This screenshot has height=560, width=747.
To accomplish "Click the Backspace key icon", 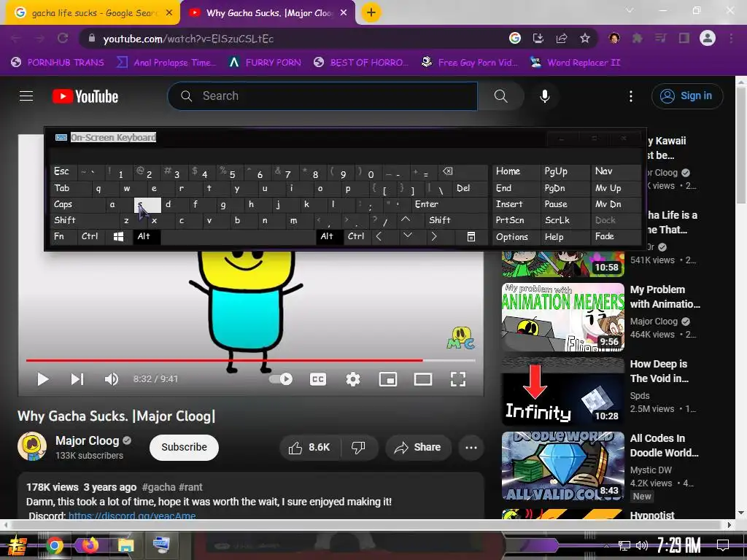I will [461, 172].
